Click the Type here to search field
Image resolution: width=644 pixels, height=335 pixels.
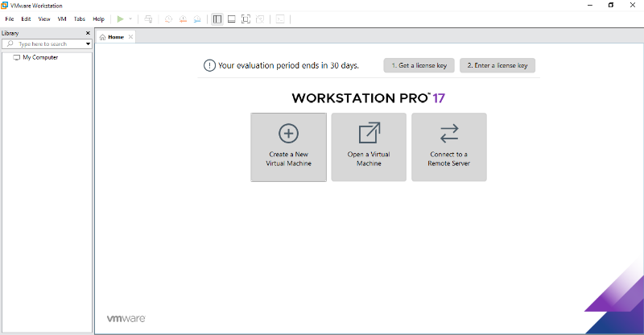point(47,43)
